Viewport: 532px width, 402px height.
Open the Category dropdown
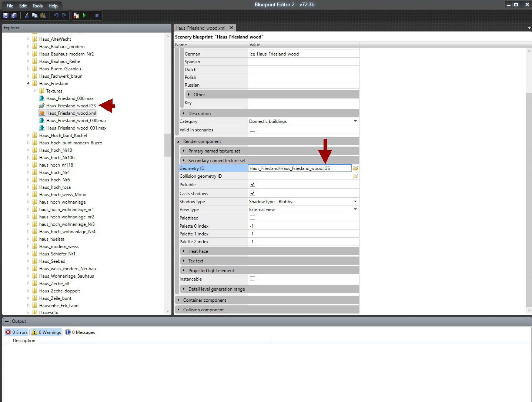point(355,121)
